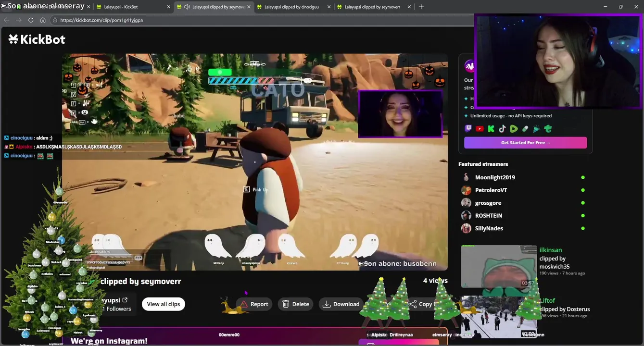
Task: Close the 'clipped by cinociguu' tab
Action: [x=329, y=7]
